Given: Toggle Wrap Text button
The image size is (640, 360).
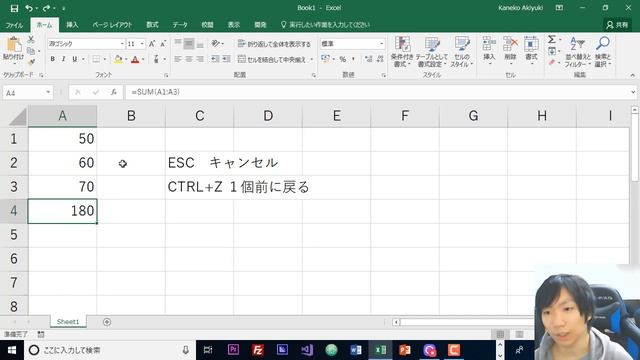Looking at the screenshot, I should (274, 44).
